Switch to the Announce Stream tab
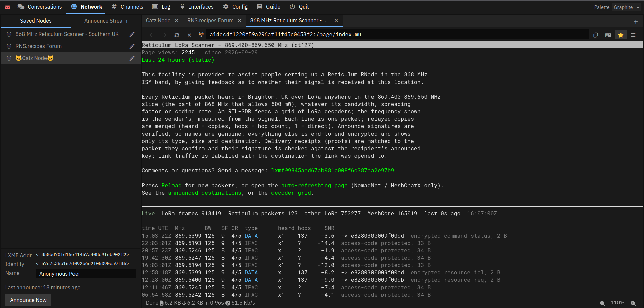 click(x=105, y=21)
